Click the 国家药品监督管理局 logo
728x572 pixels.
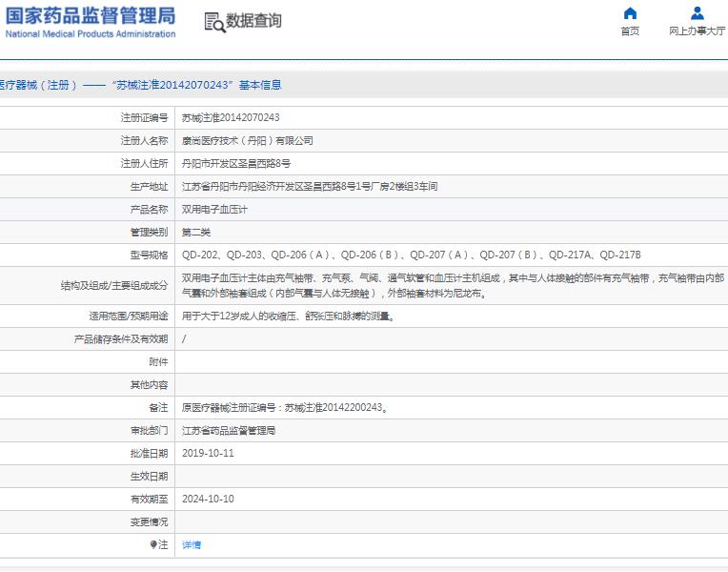91,21
